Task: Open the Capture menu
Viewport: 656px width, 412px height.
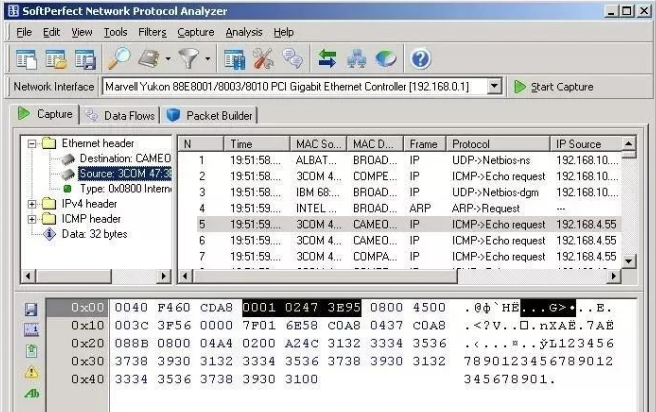Action: (x=196, y=32)
